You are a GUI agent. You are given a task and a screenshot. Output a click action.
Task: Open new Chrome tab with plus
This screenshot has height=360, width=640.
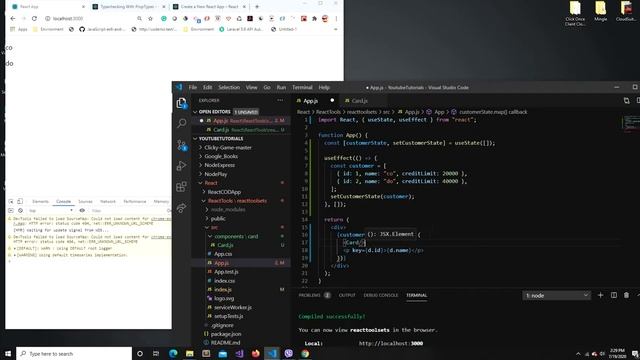257,7
